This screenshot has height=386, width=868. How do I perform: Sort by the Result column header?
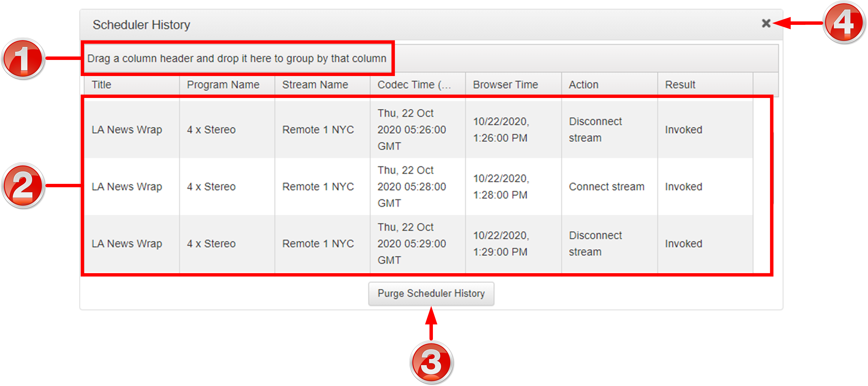coord(680,85)
